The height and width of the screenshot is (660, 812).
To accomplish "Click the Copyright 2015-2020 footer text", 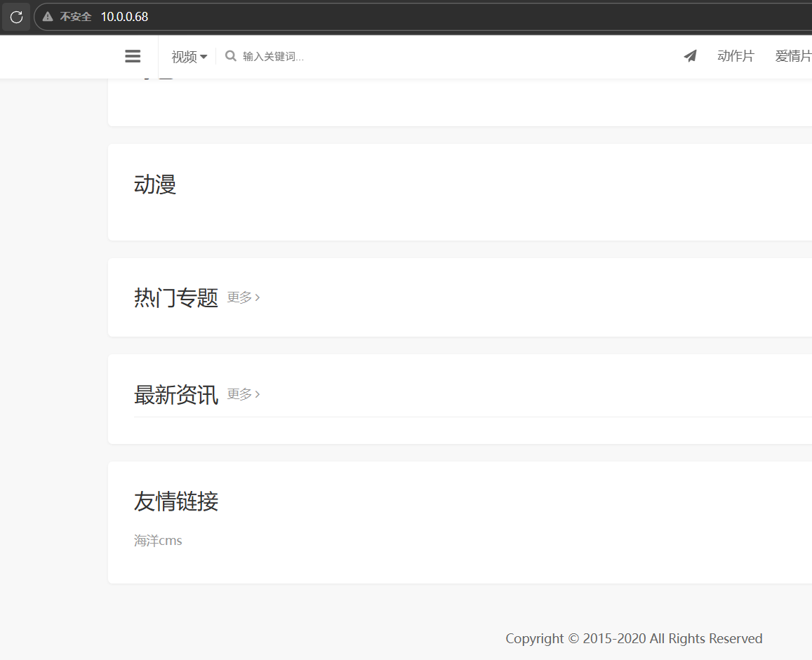I will point(634,638).
